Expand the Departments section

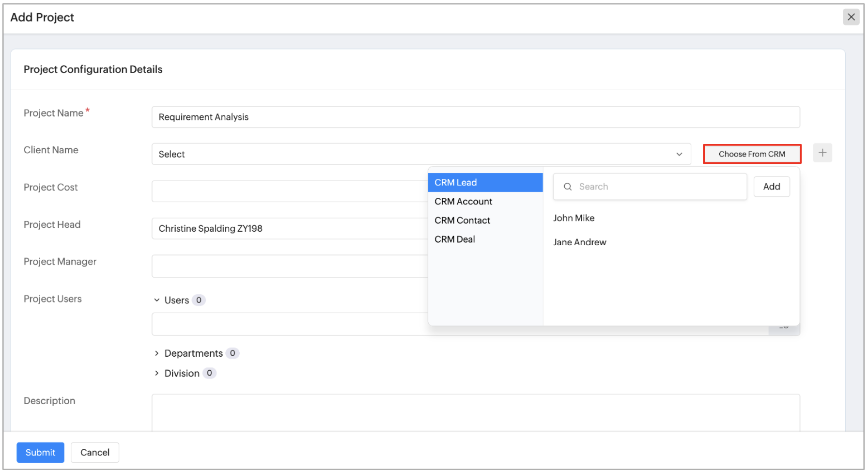point(157,353)
